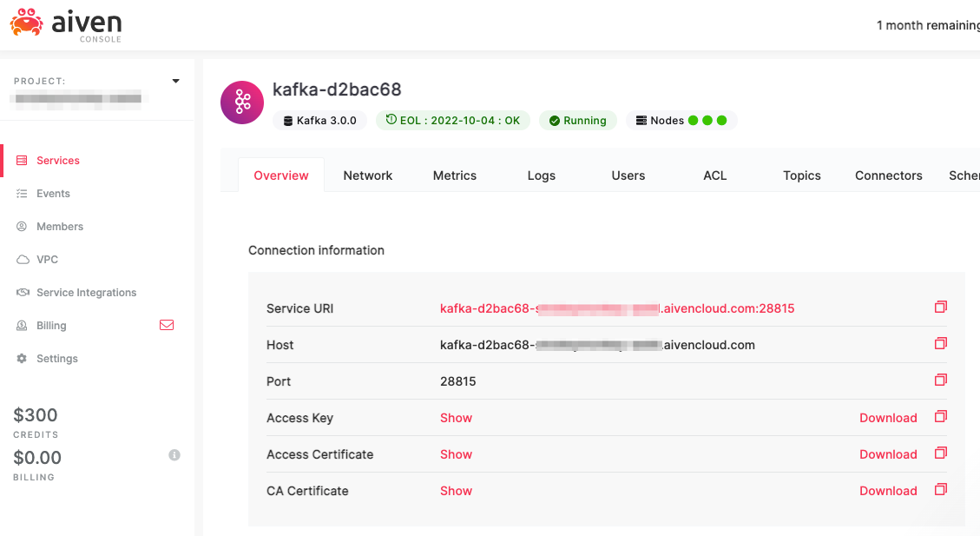Switch to the Topics tab
The image size is (980, 536).
[x=801, y=175]
